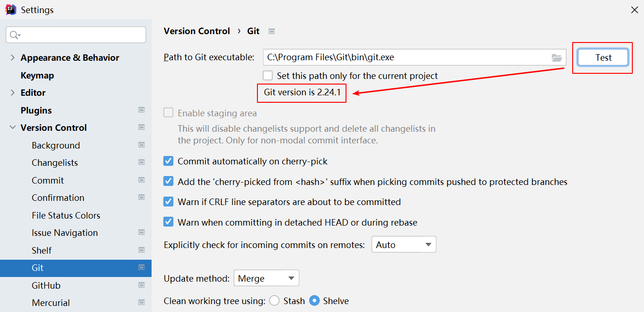Click the project settings icon next to Plugins
The width and height of the screenshot is (644, 312).
tap(141, 110)
